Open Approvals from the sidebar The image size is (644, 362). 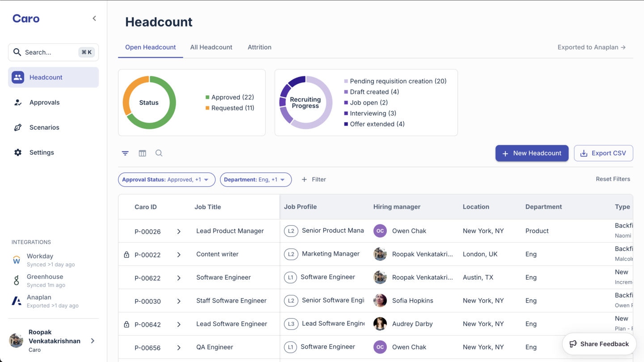pyautogui.click(x=44, y=102)
